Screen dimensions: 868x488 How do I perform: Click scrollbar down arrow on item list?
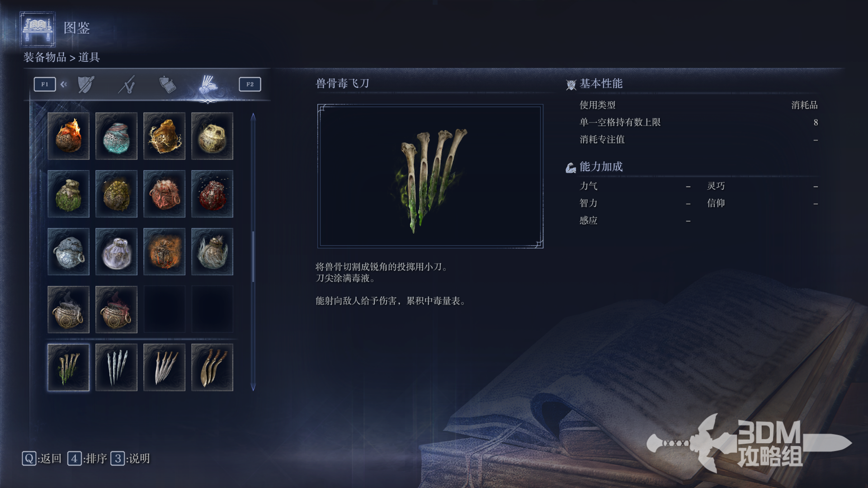(253, 387)
